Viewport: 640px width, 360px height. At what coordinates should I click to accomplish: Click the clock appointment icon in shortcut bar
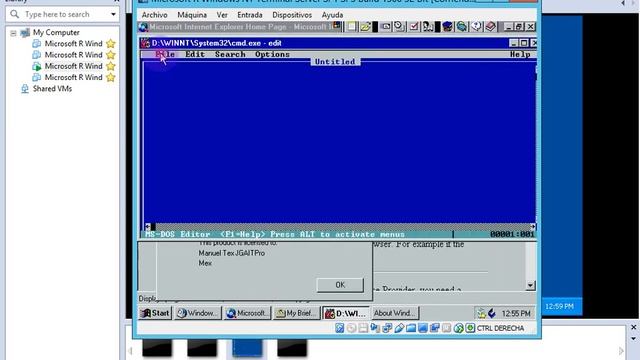pyautogui.click(x=399, y=27)
